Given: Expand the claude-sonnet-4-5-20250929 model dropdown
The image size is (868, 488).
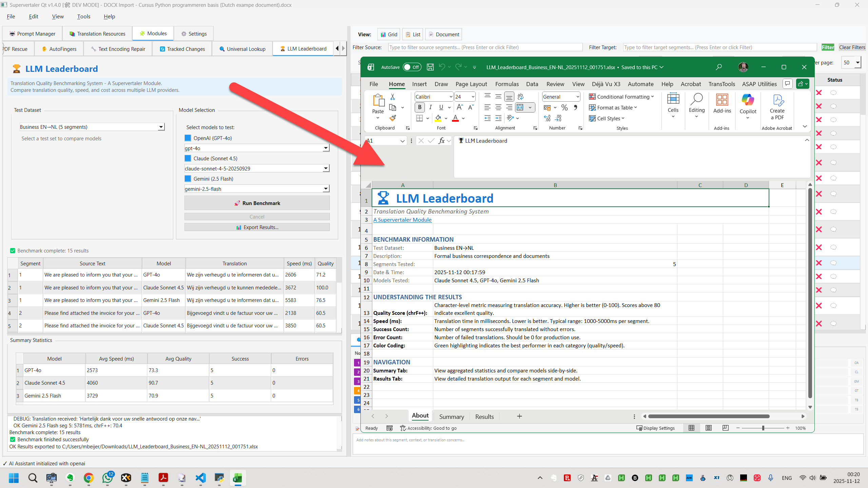Looking at the screenshot, I should click(x=325, y=168).
